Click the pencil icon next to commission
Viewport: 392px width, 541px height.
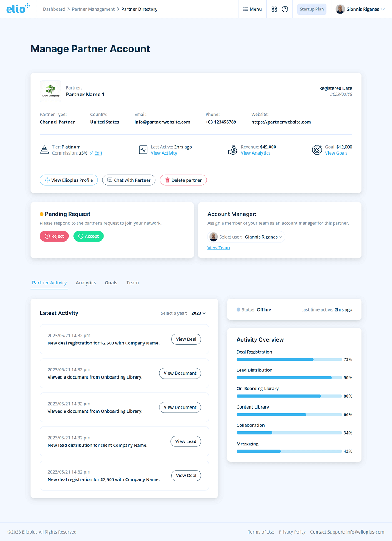point(91,153)
